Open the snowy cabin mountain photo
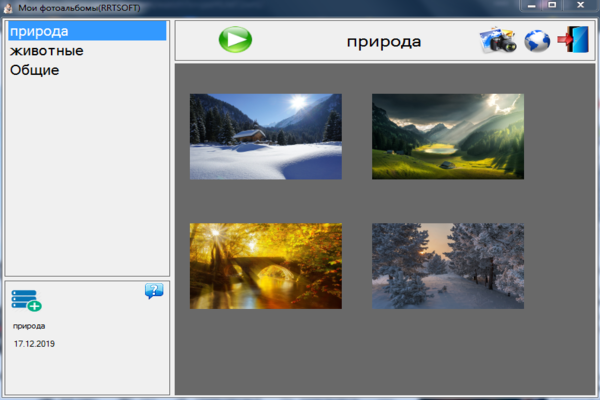 pos(265,136)
